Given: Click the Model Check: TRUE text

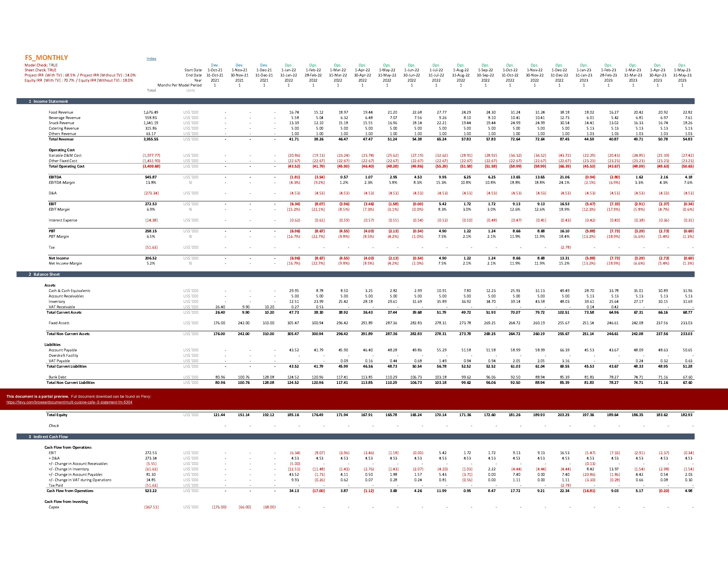Looking at the screenshot, I should (41, 65).
